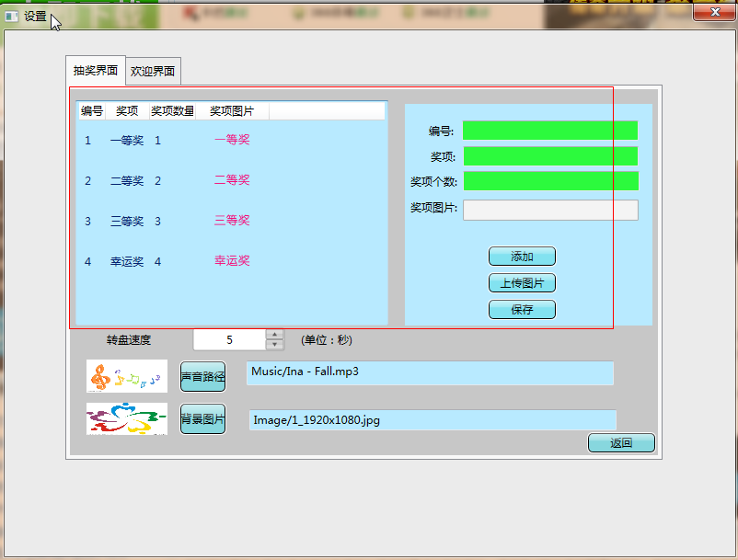Select the 三等奖 row in the list
Image resolution: width=738 pixels, height=560 pixels.
coord(232,221)
